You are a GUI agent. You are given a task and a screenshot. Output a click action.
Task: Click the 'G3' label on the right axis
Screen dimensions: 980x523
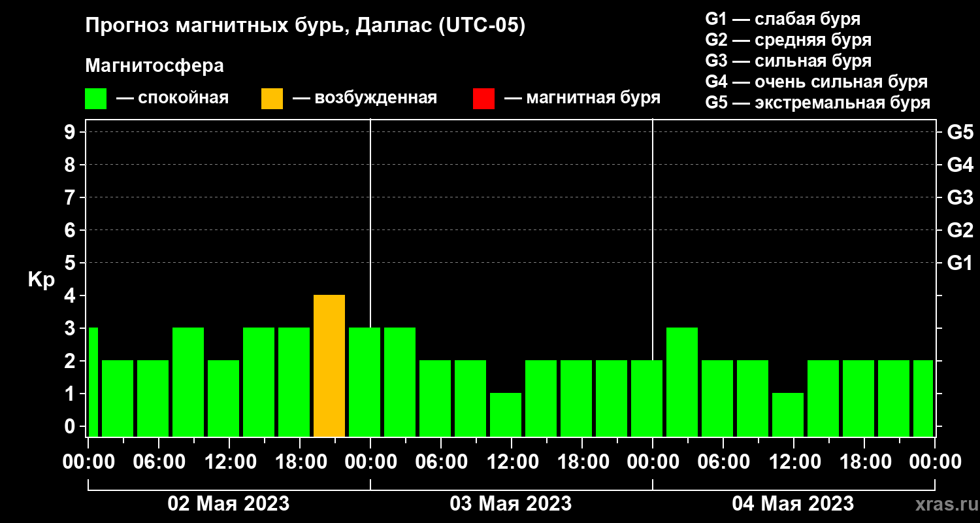pyautogui.click(x=960, y=197)
